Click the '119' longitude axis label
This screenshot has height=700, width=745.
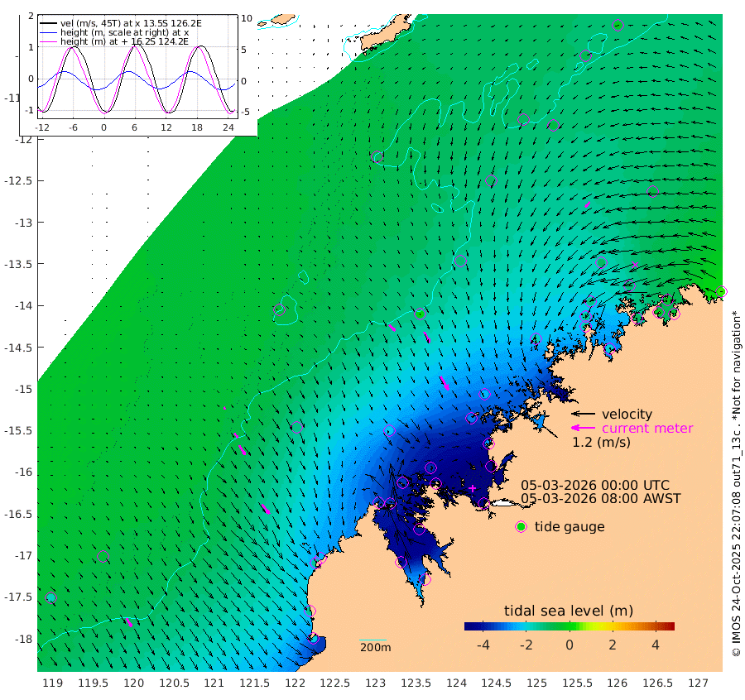tap(52, 683)
